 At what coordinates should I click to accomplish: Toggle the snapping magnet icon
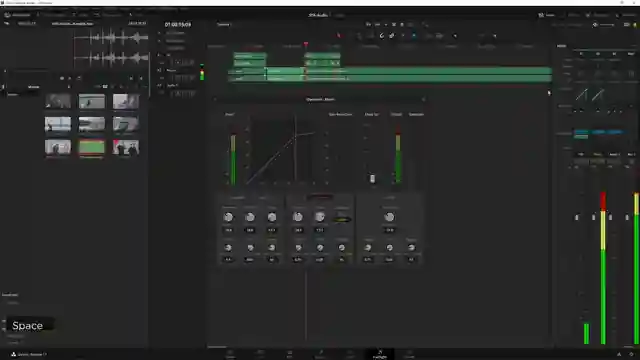[x=382, y=36]
